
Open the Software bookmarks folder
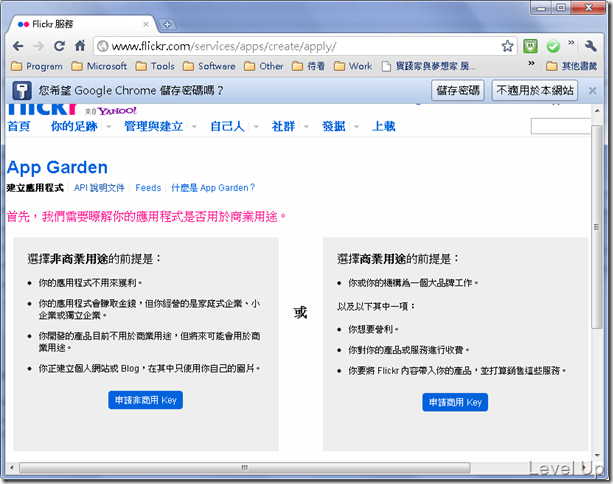pyautogui.click(x=209, y=66)
